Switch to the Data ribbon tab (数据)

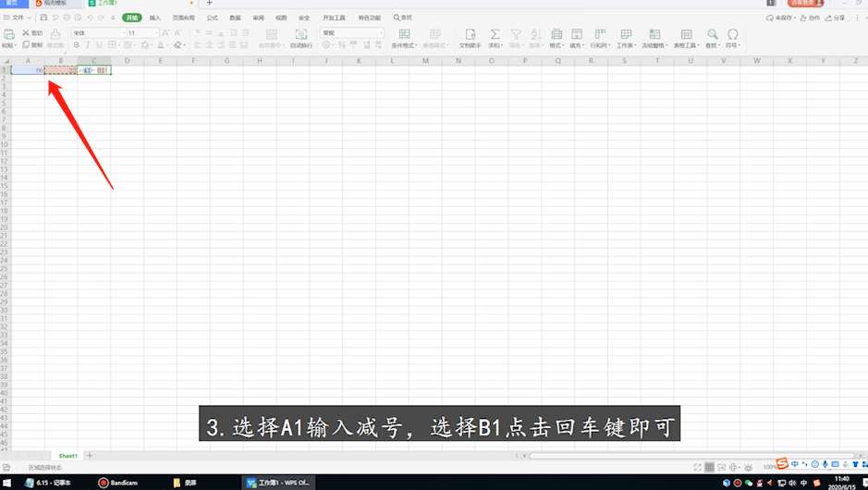236,18
